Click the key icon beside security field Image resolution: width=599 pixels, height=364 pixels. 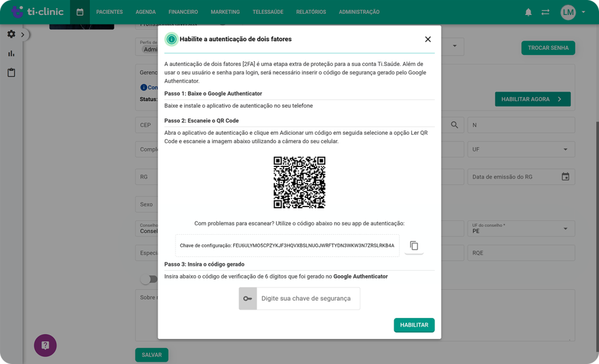pyautogui.click(x=248, y=299)
